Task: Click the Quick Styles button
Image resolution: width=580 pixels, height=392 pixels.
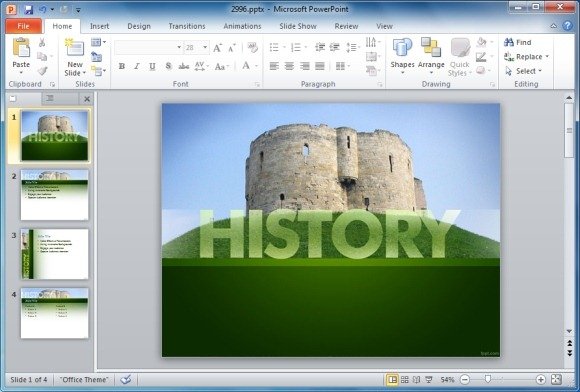Action: click(x=460, y=57)
